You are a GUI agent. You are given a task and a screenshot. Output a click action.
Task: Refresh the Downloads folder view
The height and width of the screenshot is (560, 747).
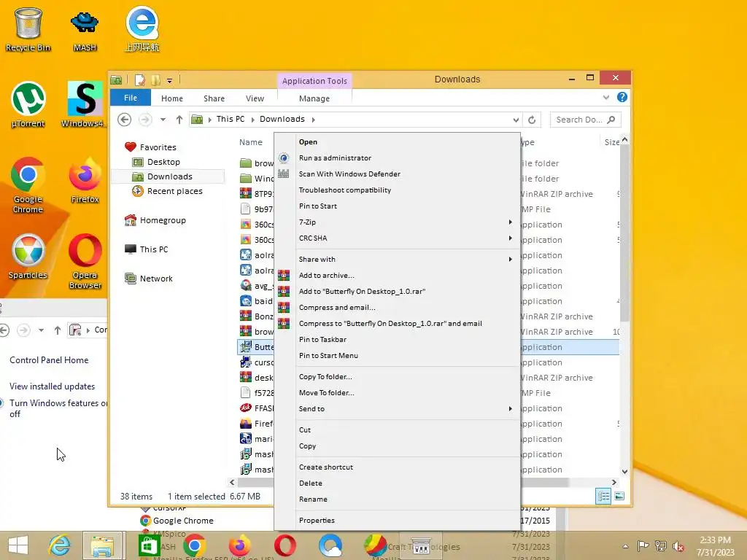coord(532,120)
